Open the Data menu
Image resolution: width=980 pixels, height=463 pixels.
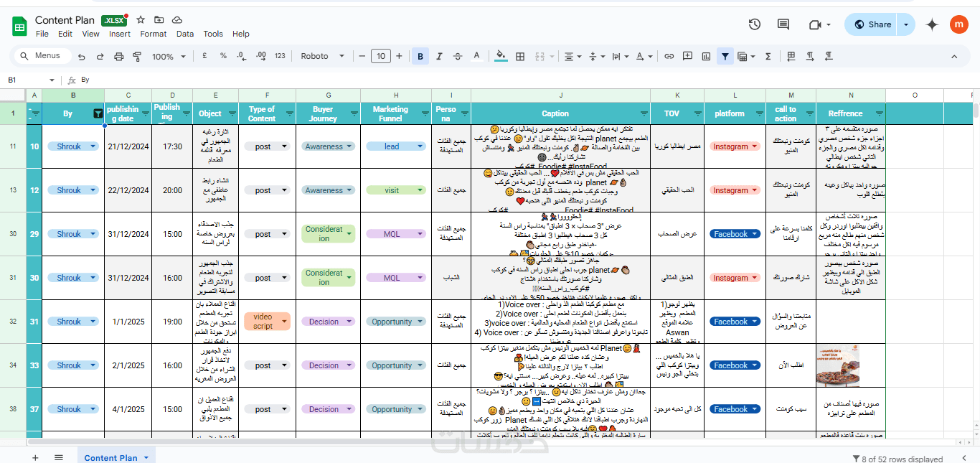pos(185,34)
